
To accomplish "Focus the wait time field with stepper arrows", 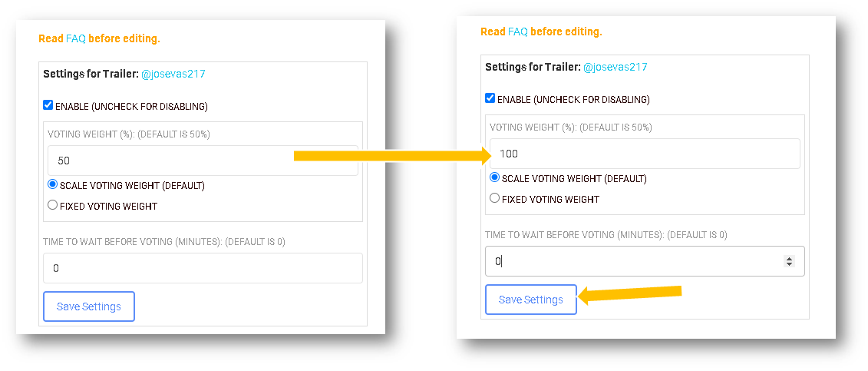I will tap(629, 261).
